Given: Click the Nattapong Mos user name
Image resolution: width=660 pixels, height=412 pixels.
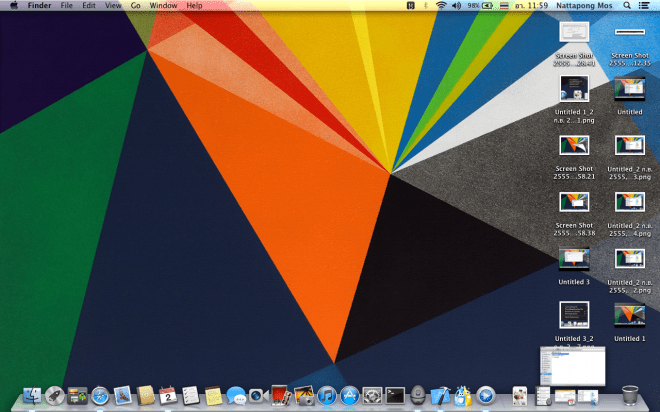Looking at the screenshot, I should point(585,6).
